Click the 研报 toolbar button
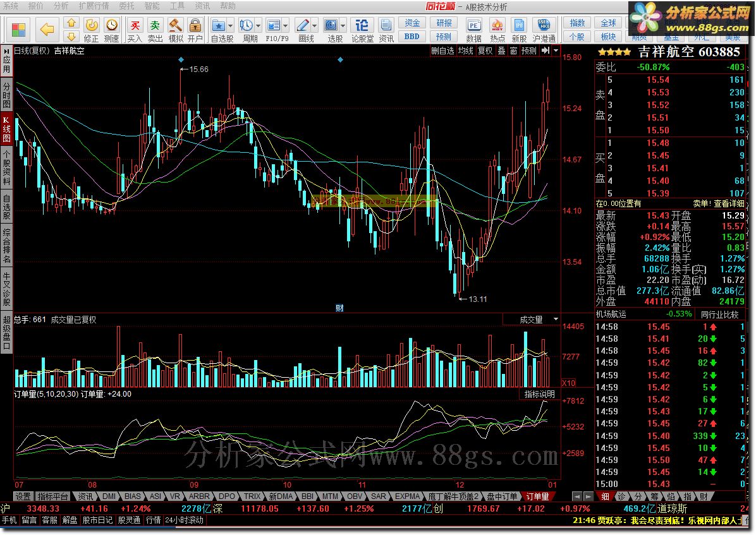The width and height of the screenshot is (756, 535). (444, 23)
